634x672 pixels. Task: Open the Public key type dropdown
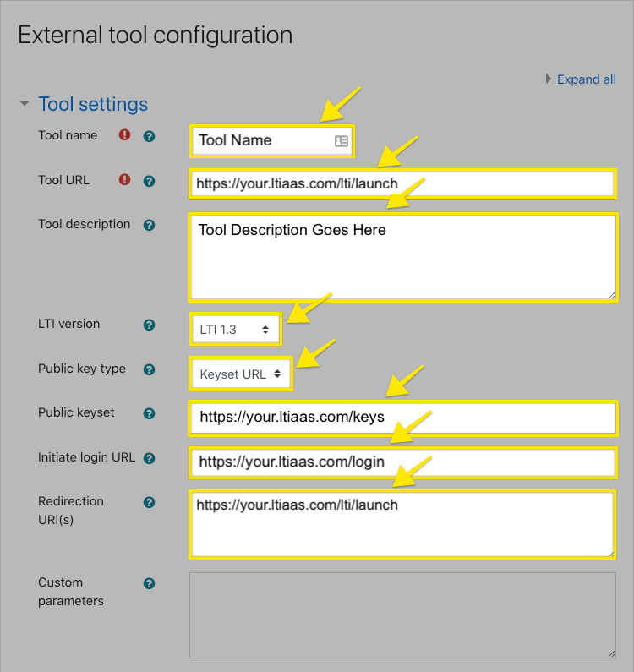(x=241, y=374)
